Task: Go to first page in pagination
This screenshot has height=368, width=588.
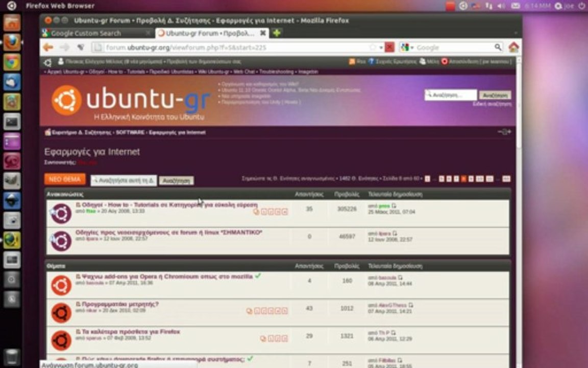Action: pos(427,179)
